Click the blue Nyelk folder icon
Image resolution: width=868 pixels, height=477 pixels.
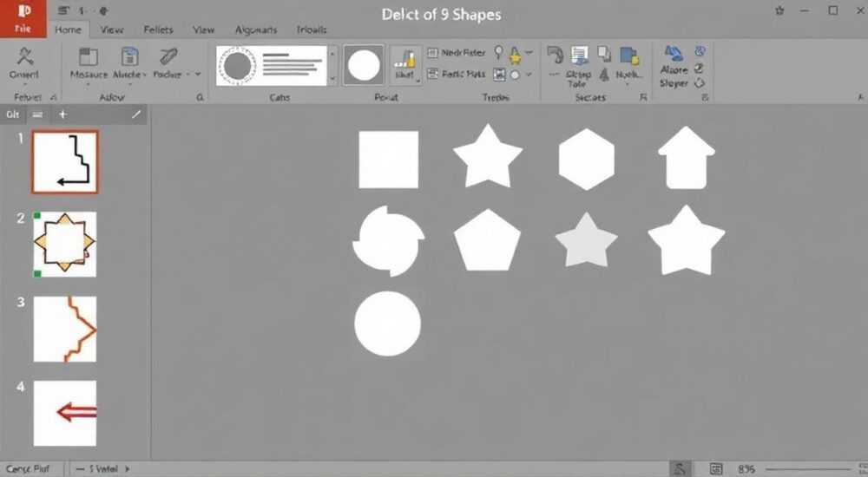coord(629,56)
